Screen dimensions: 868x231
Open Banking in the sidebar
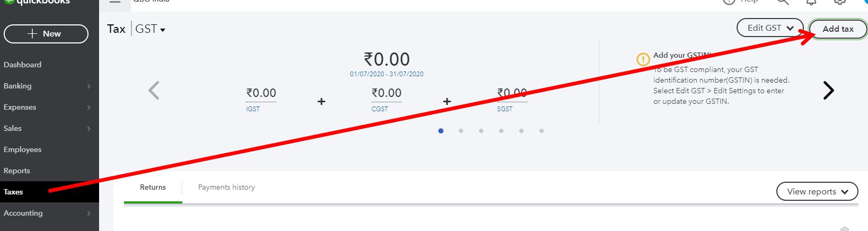tap(17, 86)
